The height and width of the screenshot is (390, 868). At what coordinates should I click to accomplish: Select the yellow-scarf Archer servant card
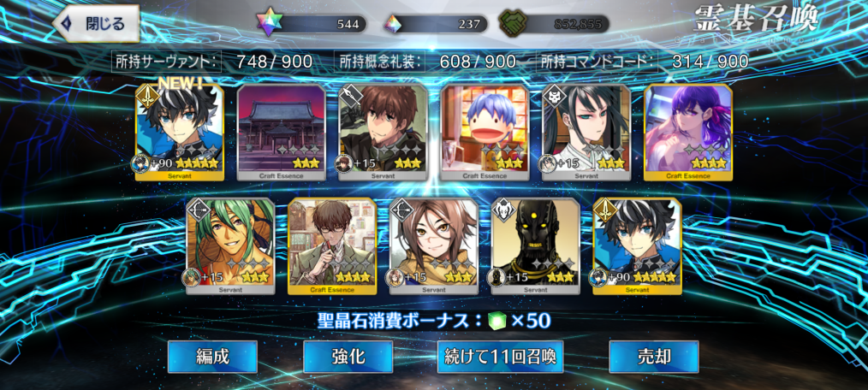[x=434, y=245]
